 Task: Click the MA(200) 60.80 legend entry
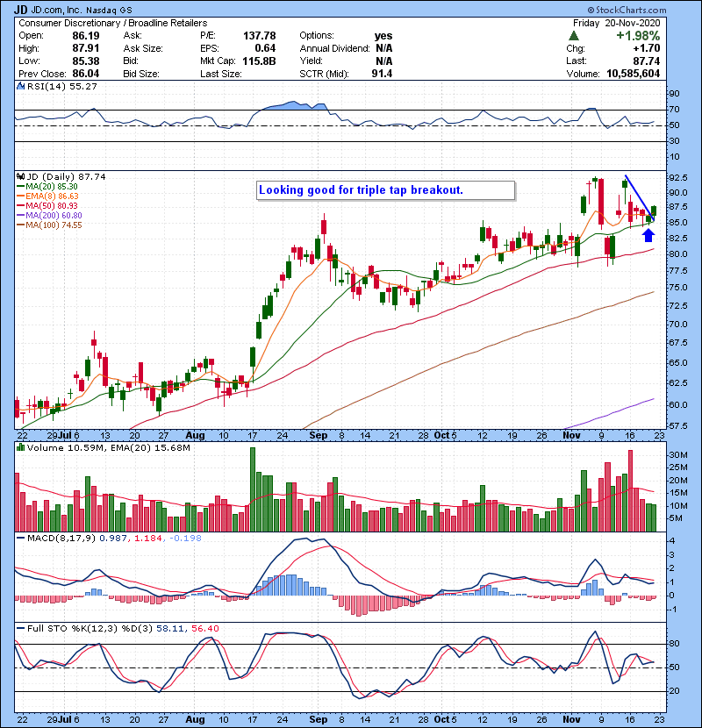50,216
